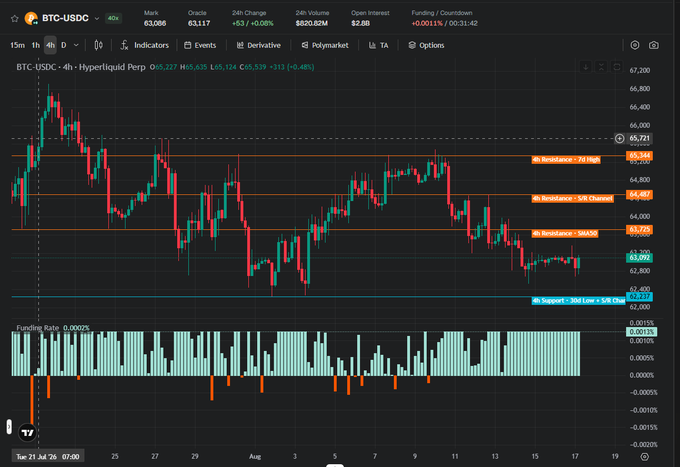This screenshot has height=467, width=680.
Task: Click the Mark price 63,086
Action: point(155,23)
